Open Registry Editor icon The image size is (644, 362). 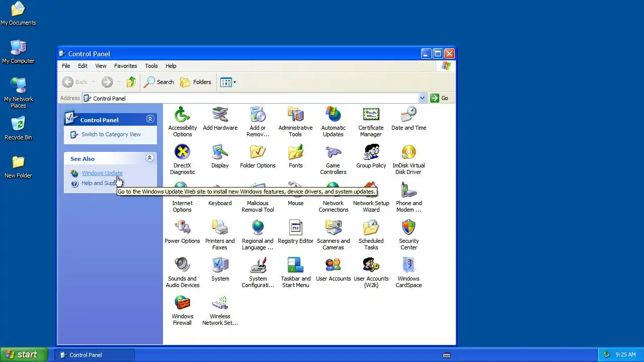295,227
